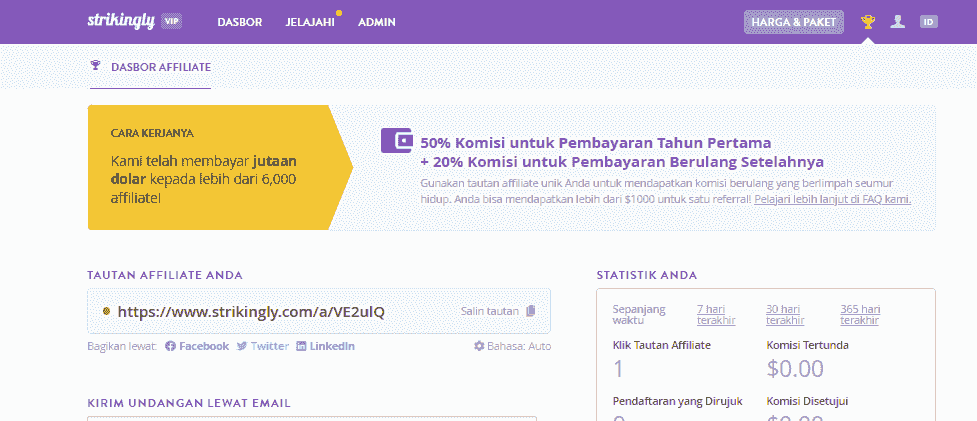This screenshot has width=977, height=421.
Task: Share the link via the LinkedIn text link
Action: [x=332, y=346]
